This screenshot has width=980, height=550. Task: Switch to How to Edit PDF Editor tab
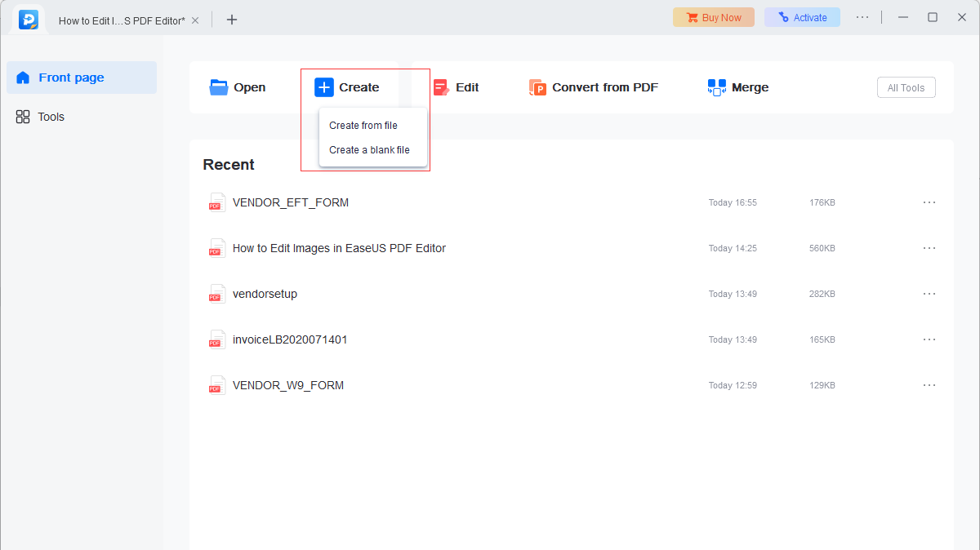(x=122, y=20)
